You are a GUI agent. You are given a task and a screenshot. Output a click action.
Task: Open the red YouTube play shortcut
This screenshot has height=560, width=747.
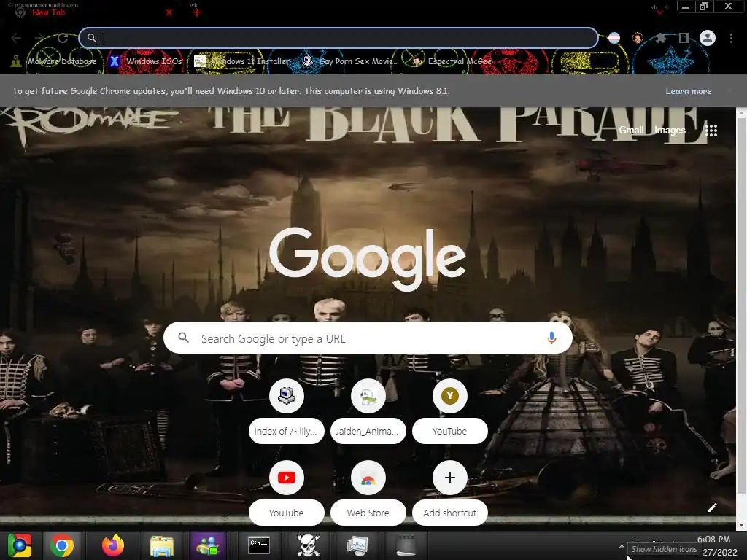(x=286, y=478)
